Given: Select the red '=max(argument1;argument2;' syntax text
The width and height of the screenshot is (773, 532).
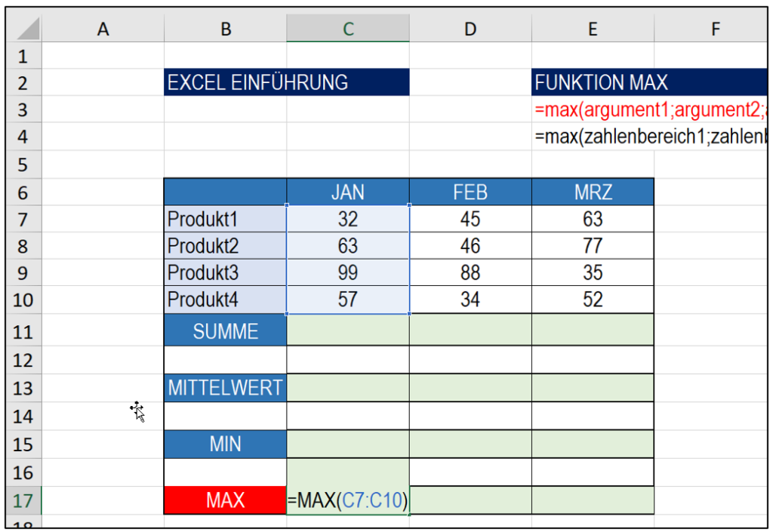Looking at the screenshot, I should 651,109.
